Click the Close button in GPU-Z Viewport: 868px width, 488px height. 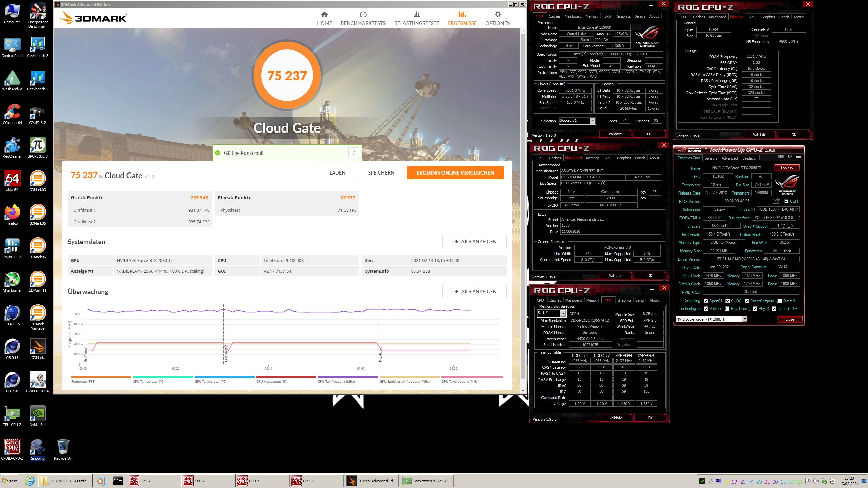790,319
